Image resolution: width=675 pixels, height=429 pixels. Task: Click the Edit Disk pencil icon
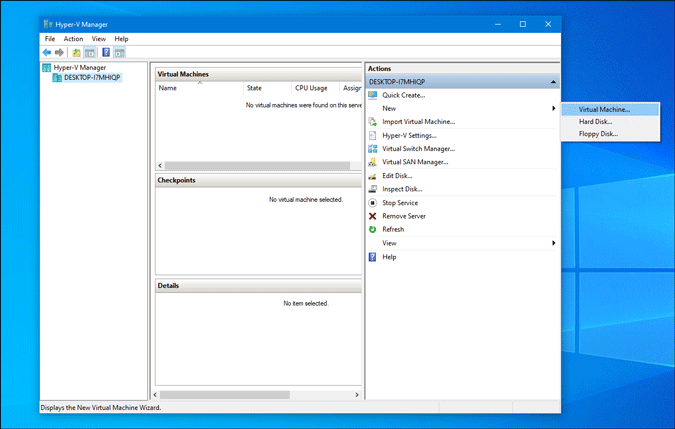click(x=373, y=176)
